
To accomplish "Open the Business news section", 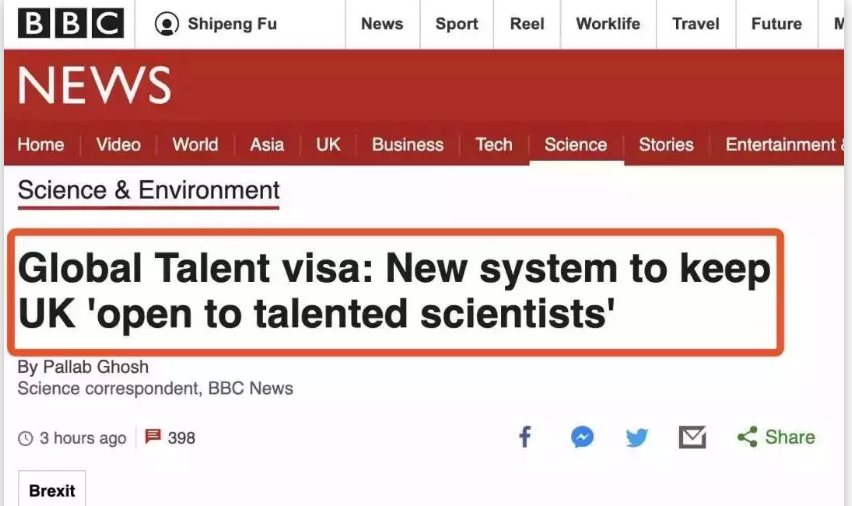I will pyautogui.click(x=407, y=145).
